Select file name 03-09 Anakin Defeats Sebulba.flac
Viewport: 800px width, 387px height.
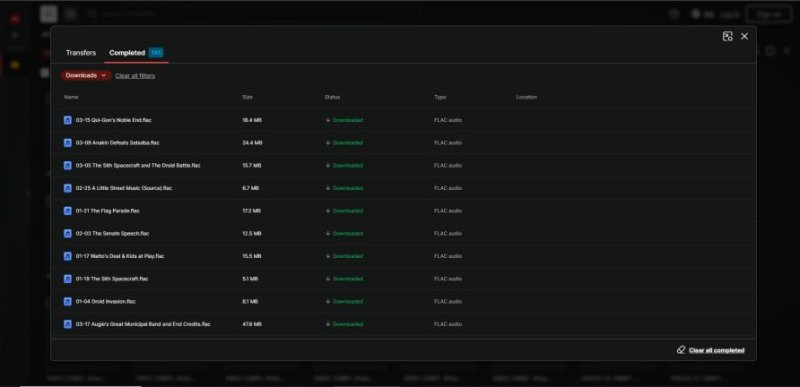118,143
